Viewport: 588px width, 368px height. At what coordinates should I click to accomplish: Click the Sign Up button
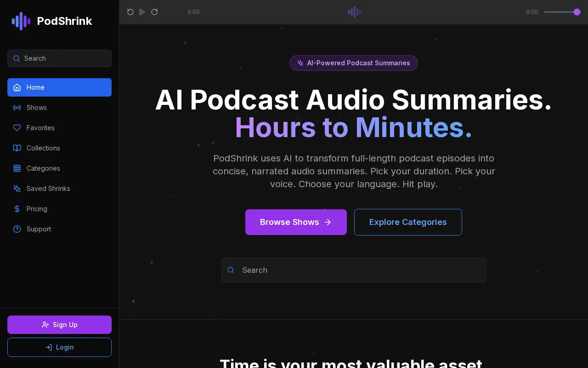point(59,325)
